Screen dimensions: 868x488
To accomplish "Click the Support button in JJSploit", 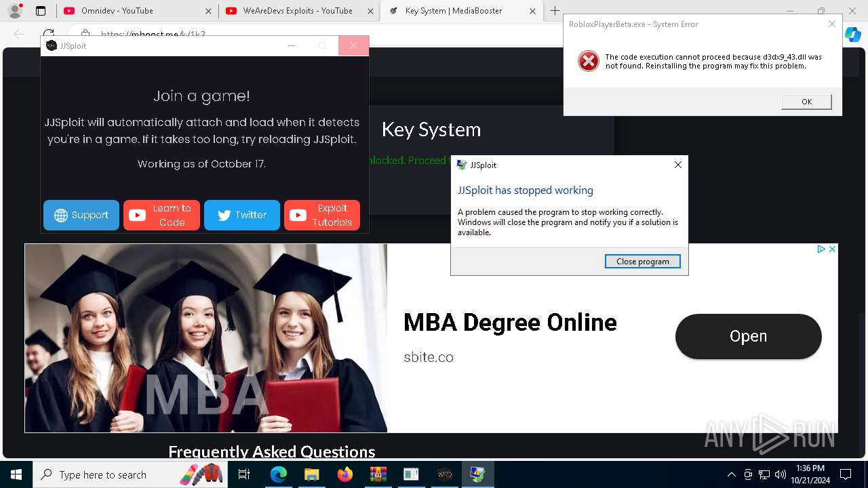I will [x=81, y=215].
